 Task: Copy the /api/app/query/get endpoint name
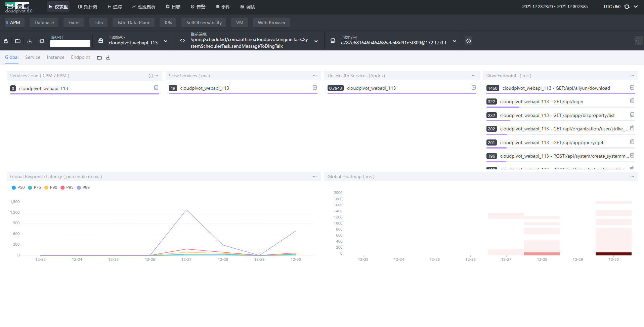click(632, 142)
